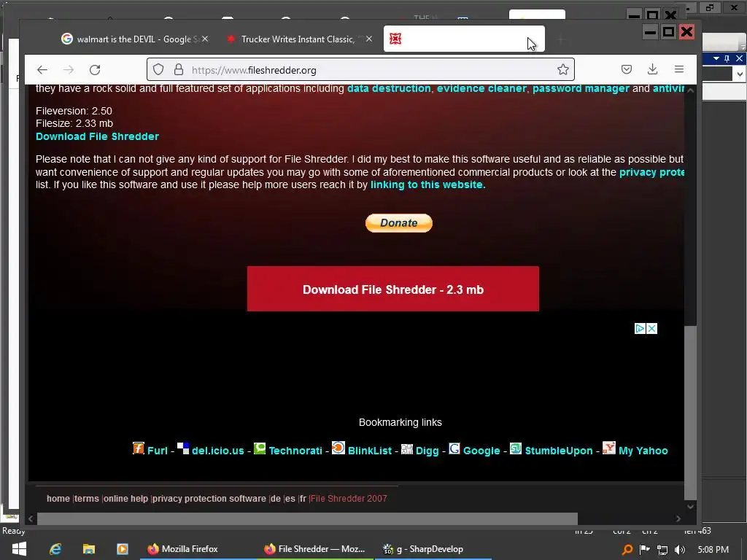Click the page's vertical scrollbar thumb
The height and width of the screenshot is (560, 747).
coord(690,413)
